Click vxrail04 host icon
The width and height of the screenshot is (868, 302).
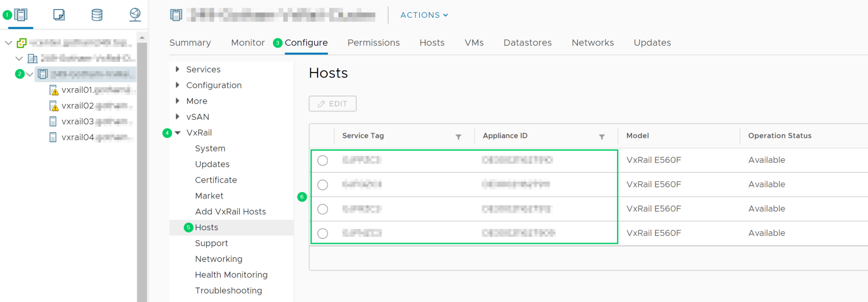(53, 137)
